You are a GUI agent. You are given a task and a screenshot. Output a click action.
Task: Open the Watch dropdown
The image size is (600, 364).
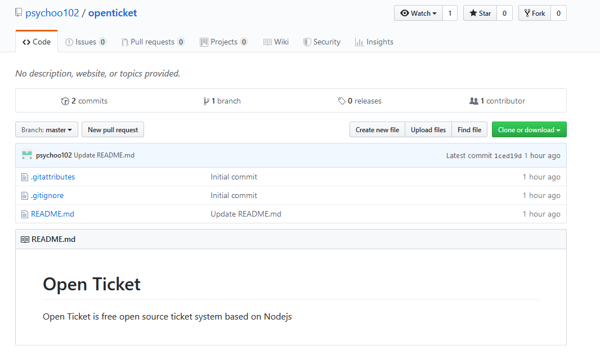[x=418, y=14]
